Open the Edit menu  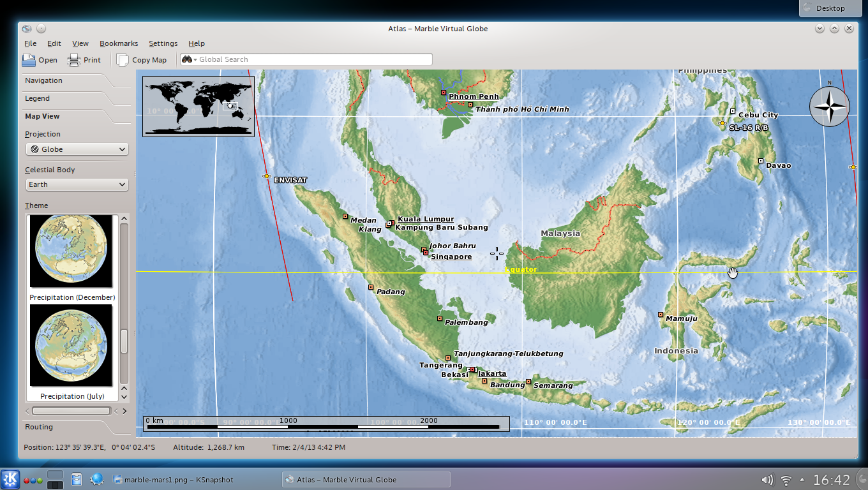(54, 43)
